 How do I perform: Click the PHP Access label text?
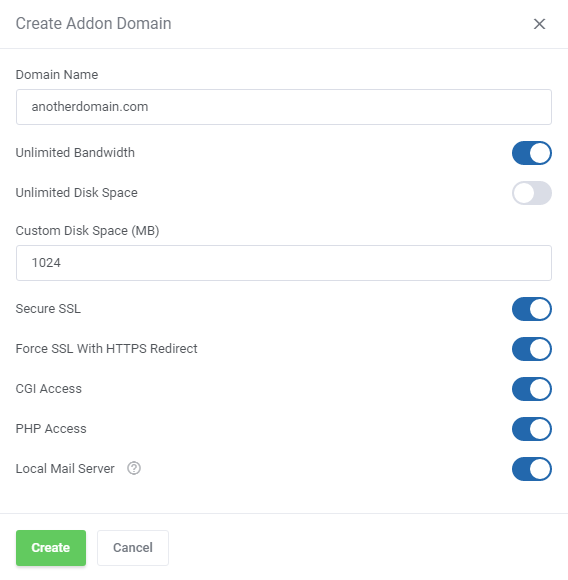pyautogui.click(x=51, y=428)
